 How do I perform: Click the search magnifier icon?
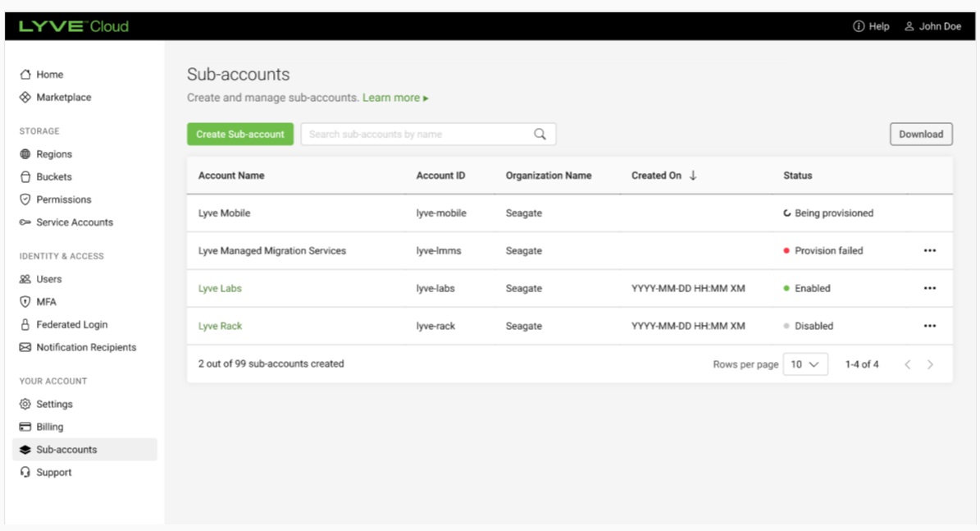(x=540, y=135)
